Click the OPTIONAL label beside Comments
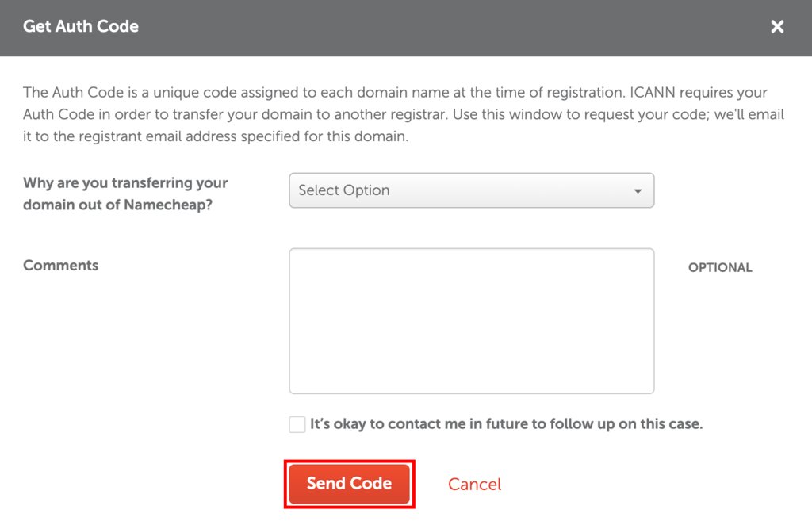The width and height of the screenshot is (812, 525). click(720, 267)
